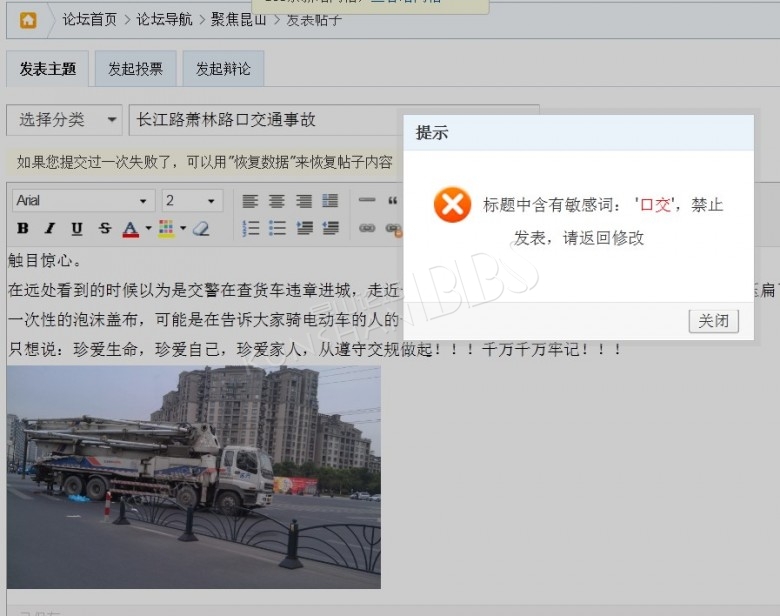This screenshot has width=780, height=616.
Task: Open the 论坛导航 breadcrumb link
Action: [164, 19]
